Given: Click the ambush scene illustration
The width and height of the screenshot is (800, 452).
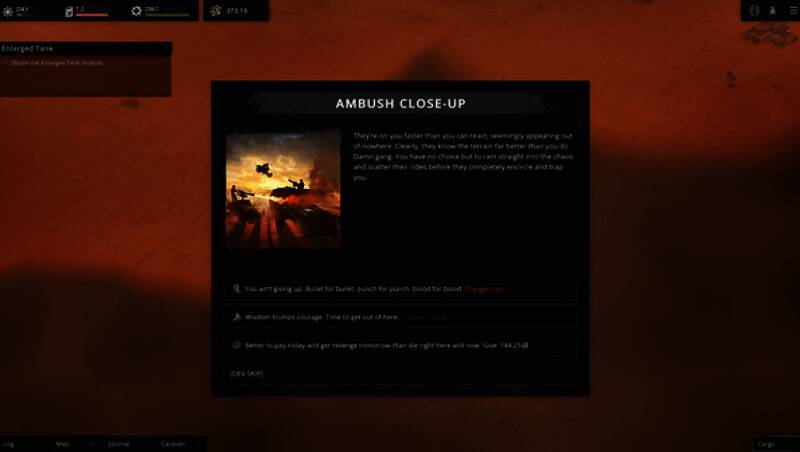Looking at the screenshot, I should pos(283,188).
